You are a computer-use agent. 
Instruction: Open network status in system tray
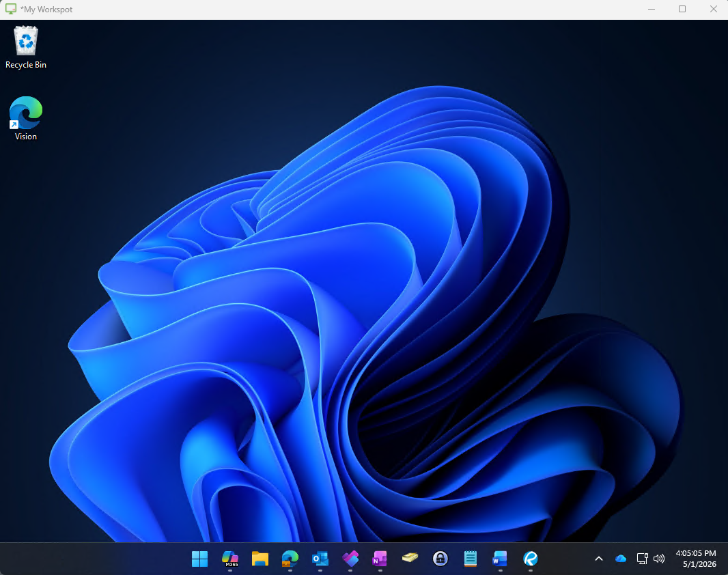642,559
